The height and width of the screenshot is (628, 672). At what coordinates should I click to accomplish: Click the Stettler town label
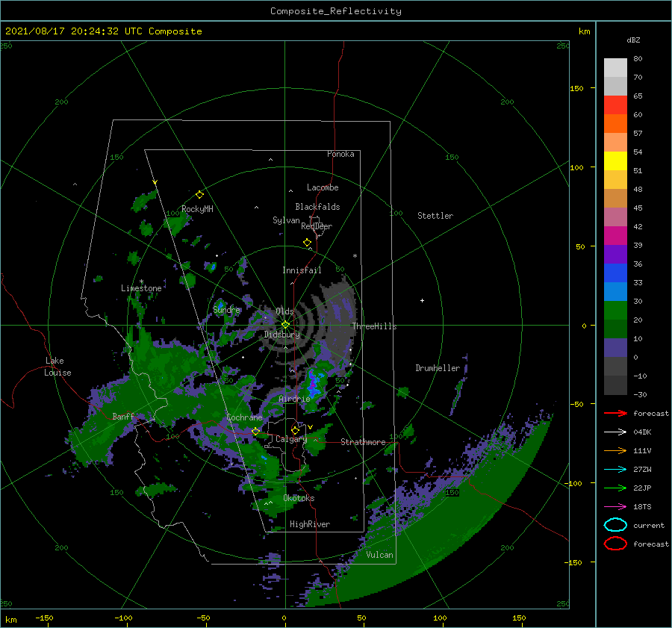click(435, 216)
